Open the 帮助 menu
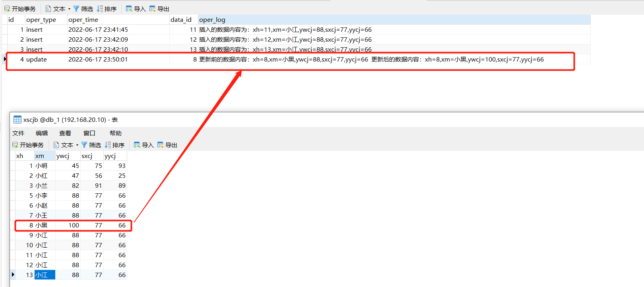This screenshot has width=644, height=287. coord(116,133)
